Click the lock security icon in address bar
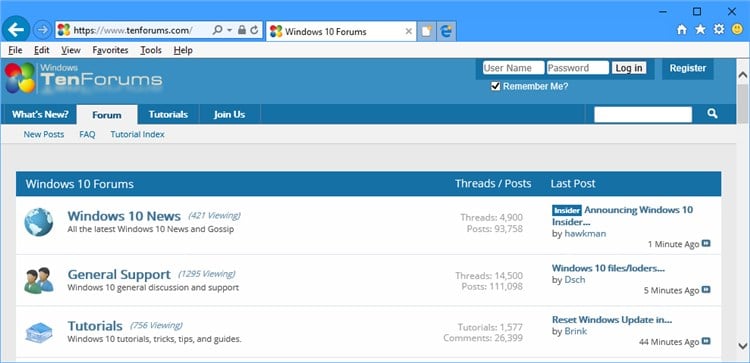750x363 pixels. click(242, 30)
